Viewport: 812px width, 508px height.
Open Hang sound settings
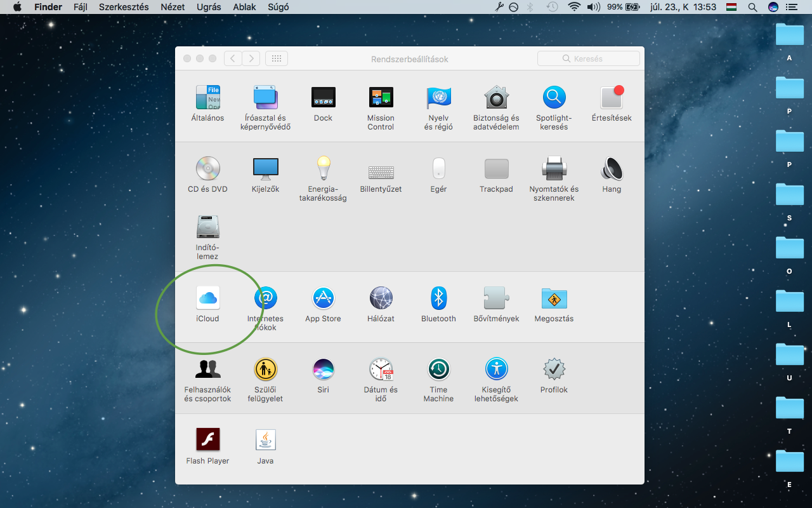point(612,175)
